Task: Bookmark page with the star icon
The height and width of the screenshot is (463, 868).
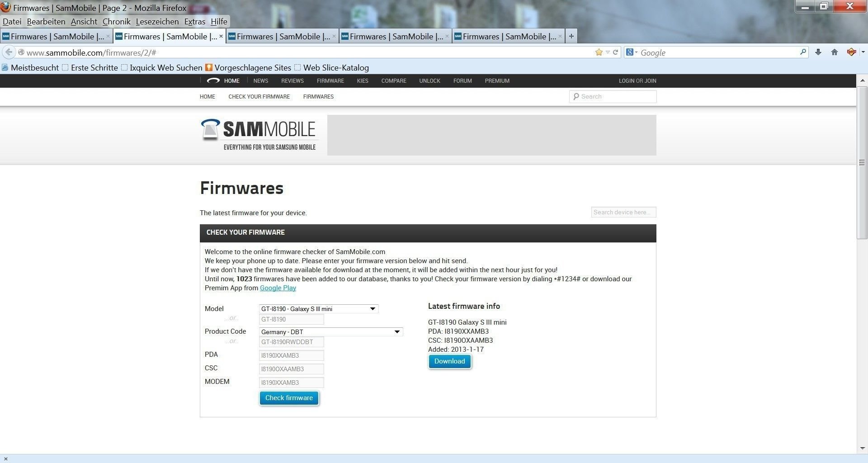Action: click(599, 52)
